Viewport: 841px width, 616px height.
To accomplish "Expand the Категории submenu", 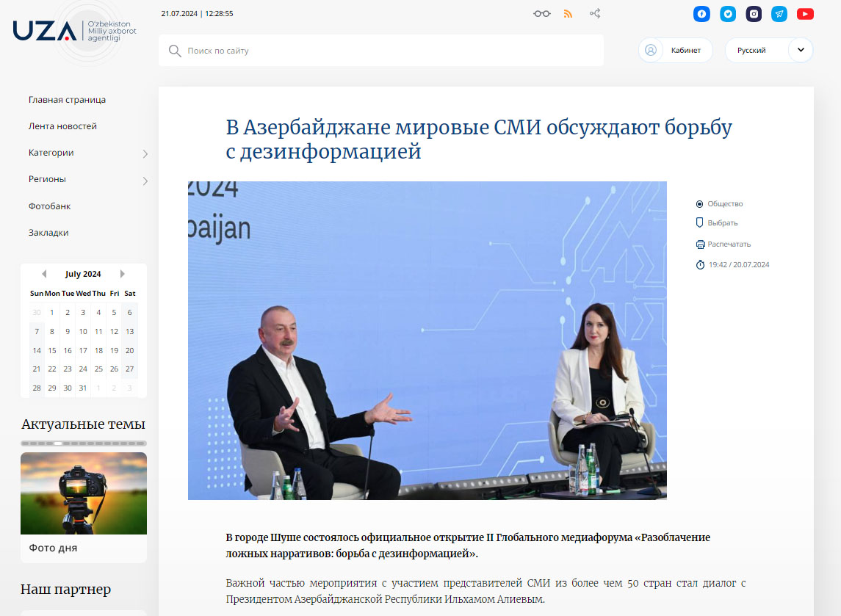I will (145, 153).
